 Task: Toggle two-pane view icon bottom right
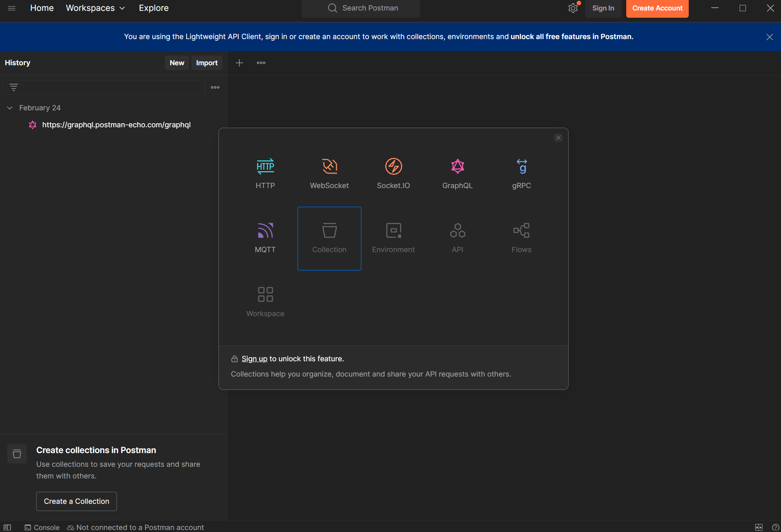point(759,527)
